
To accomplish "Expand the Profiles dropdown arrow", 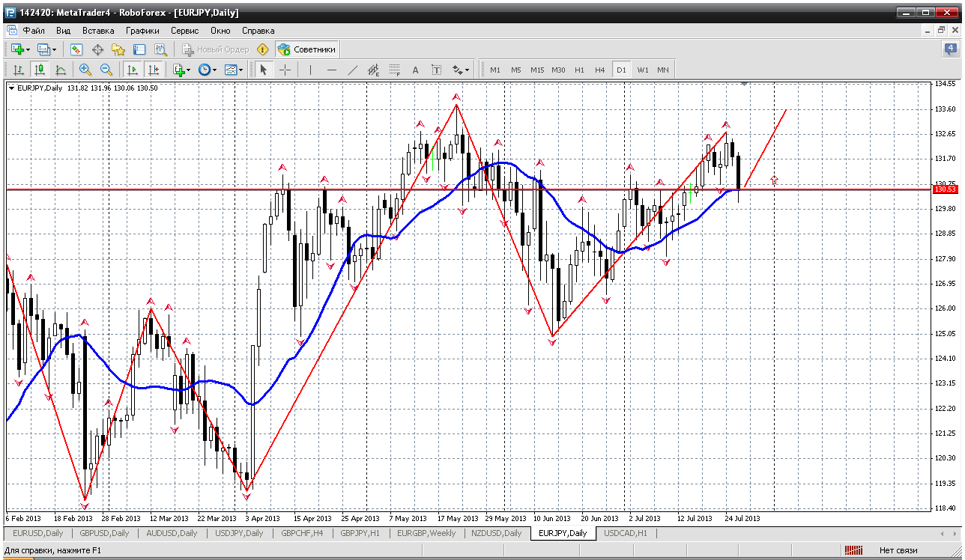I will (54, 50).
